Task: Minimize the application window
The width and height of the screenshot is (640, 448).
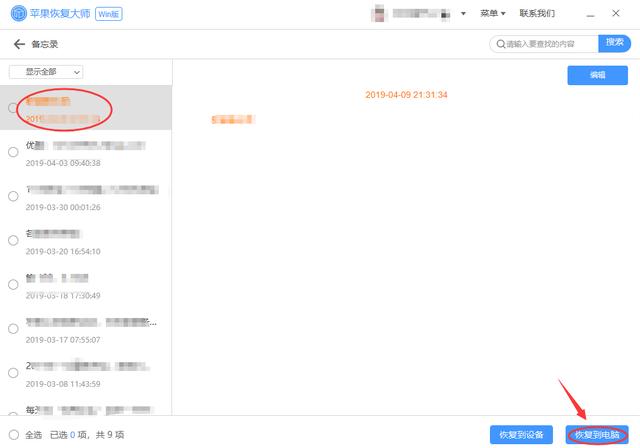Action: pyautogui.click(x=590, y=14)
